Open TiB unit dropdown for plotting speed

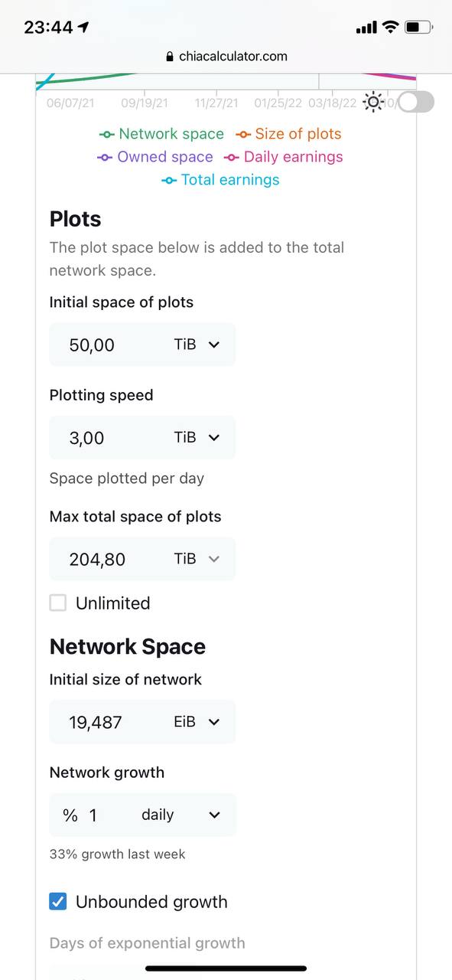(x=197, y=437)
